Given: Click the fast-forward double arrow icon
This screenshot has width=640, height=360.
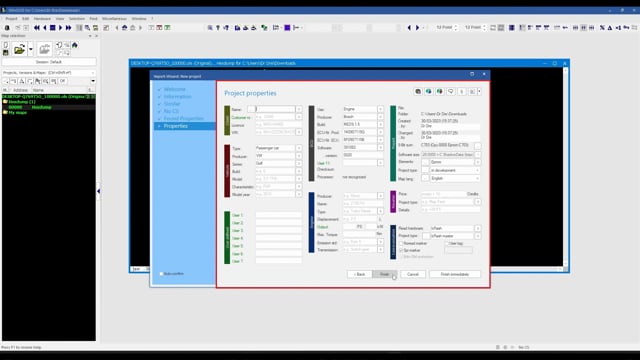Looking at the screenshot, I should click(68, 28).
